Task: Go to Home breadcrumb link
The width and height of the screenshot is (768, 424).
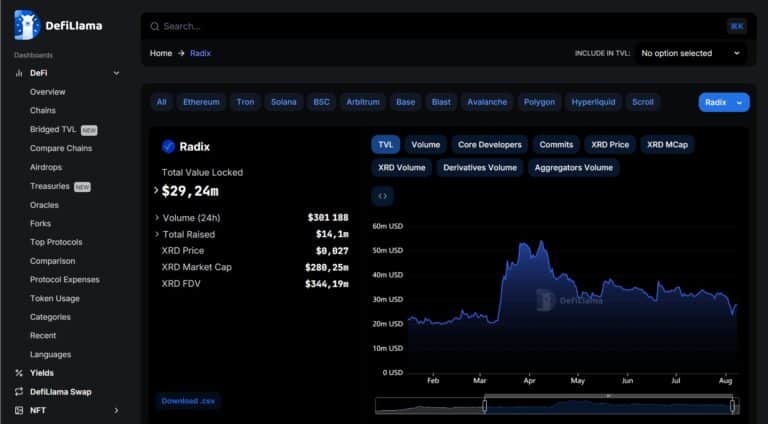Action: pos(161,53)
